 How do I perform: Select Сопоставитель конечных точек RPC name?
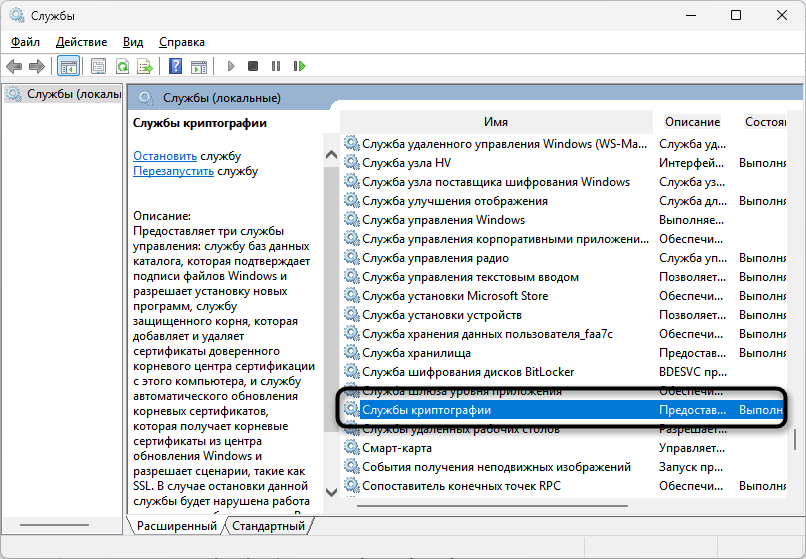[461, 486]
